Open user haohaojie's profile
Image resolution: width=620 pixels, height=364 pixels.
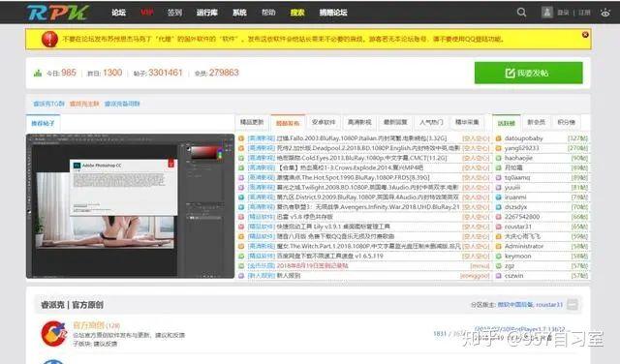pyautogui.click(x=518, y=158)
